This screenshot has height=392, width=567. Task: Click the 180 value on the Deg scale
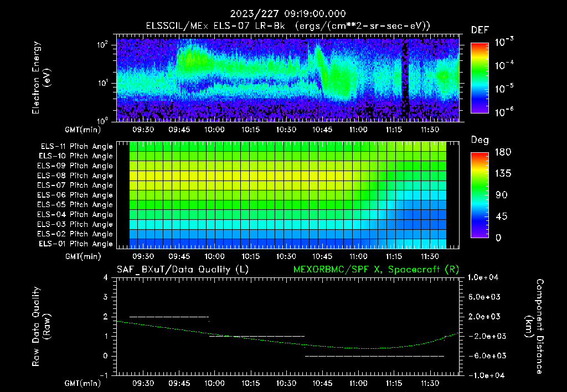[503, 152]
